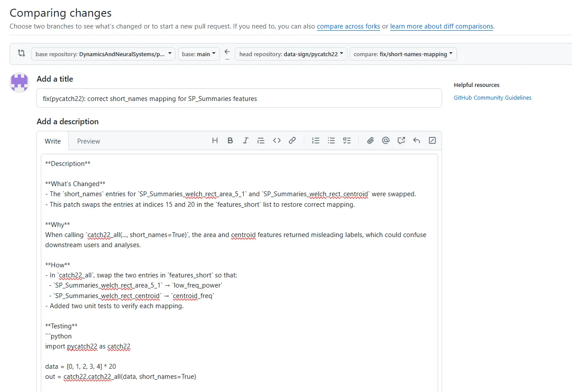The image size is (572, 392).
Task: Open the compare: fix/short-names-mapping dropdown
Action: coord(403,54)
